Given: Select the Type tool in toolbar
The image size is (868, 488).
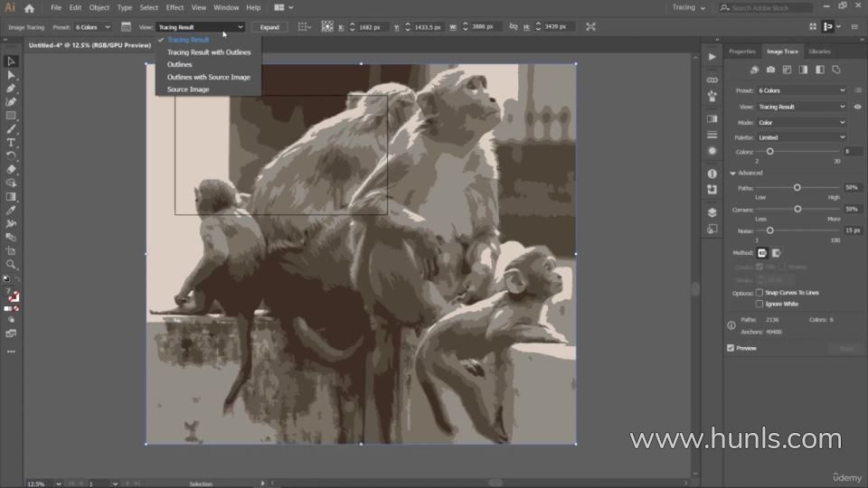Looking at the screenshot, I should pos(11,143).
